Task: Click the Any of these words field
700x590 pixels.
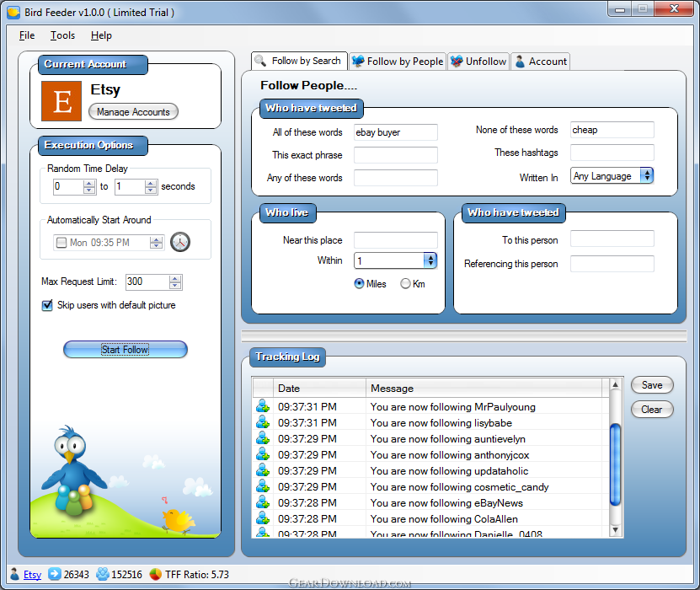Action: [396, 178]
